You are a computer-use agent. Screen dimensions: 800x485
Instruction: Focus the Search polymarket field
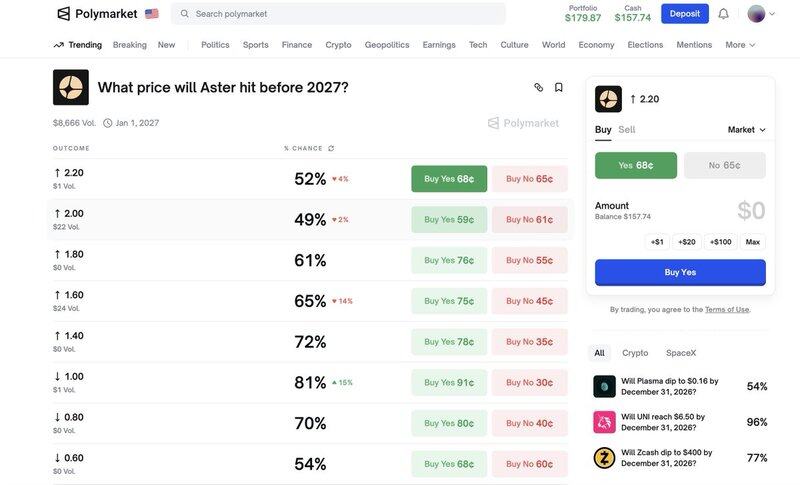tap(340, 14)
